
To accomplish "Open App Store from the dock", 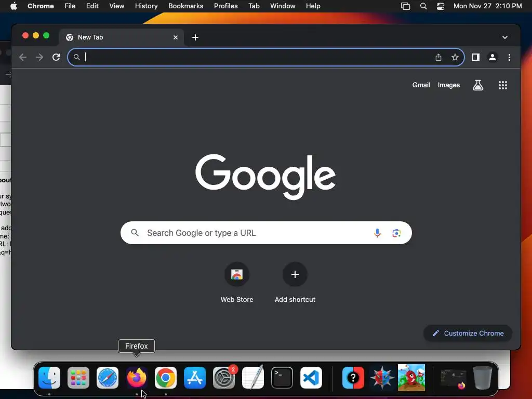I will 195,378.
